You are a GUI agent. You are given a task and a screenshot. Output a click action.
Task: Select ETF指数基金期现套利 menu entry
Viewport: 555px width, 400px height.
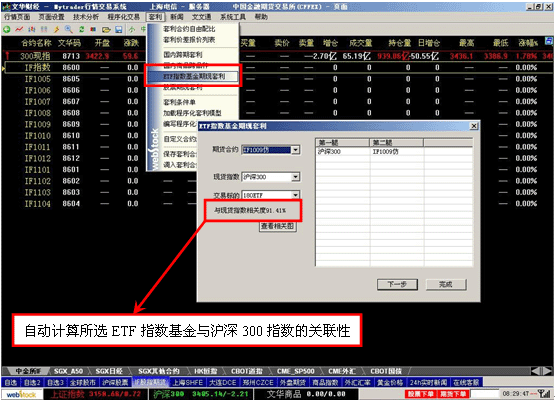[193, 76]
